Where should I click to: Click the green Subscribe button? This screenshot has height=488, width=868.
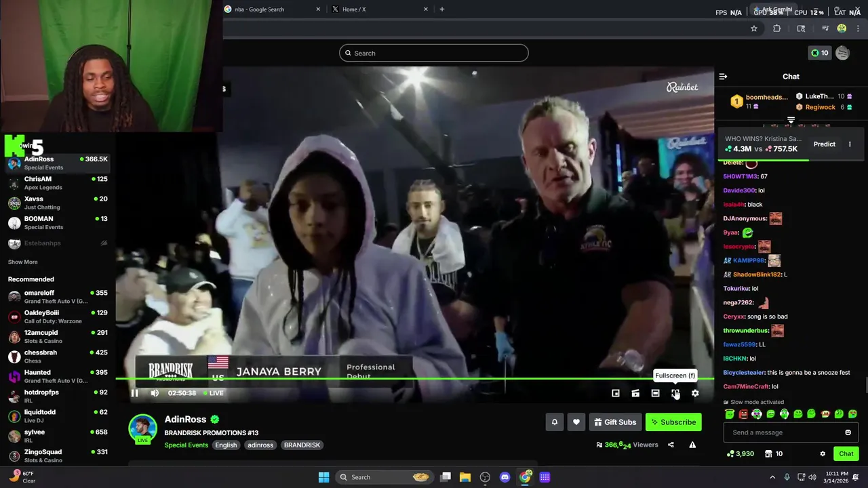click(x=673, y=422)
